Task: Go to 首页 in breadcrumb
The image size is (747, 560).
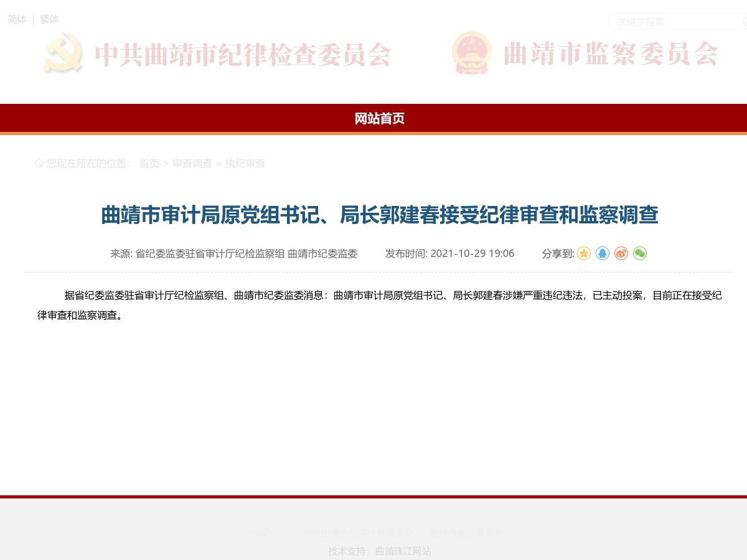Action: (149, 163)
